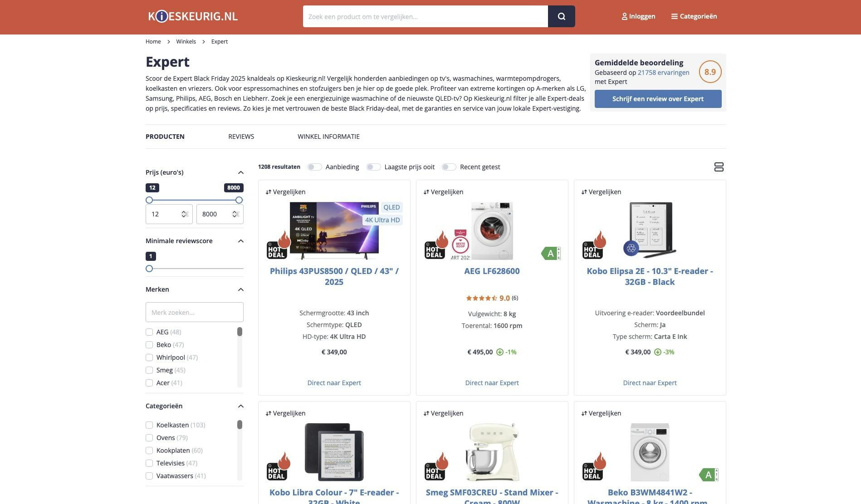Click minimum price slider handle
Screen dimensions: 861x504
pyautogui.click(x=149, y=200)
